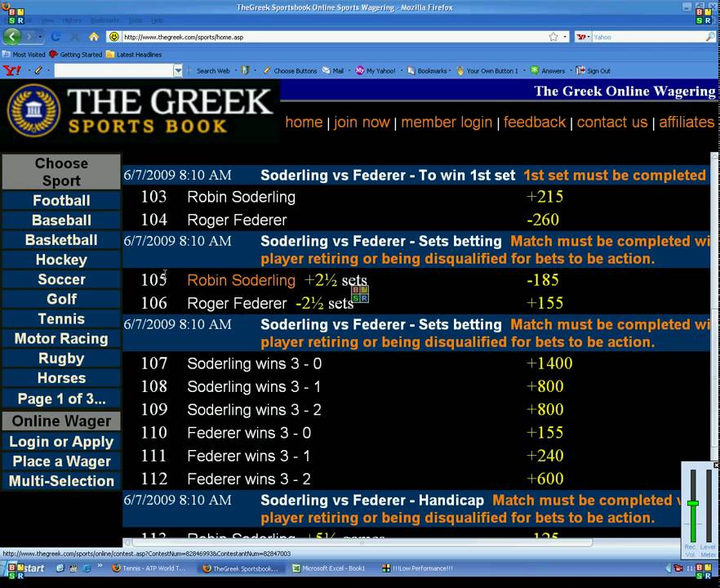Click the 'member login' link
The width and height of the screenshot is (720, 588).
coord(447,122)
